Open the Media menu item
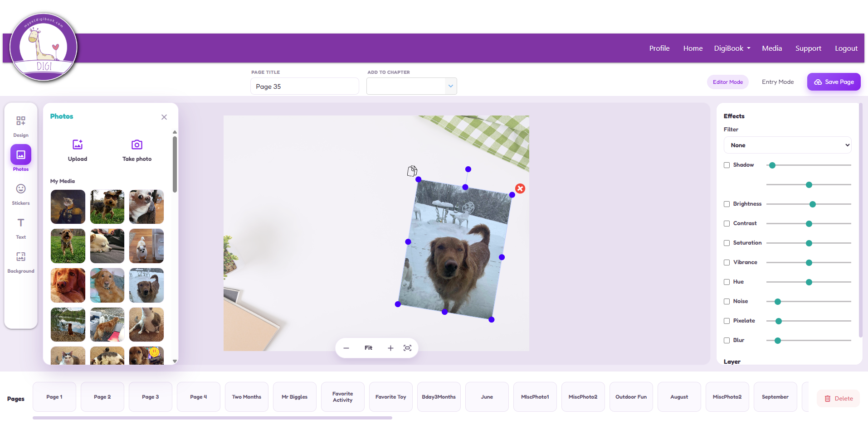Image resolution: width=868 pixels, height=424 pixels. [772, 48]
